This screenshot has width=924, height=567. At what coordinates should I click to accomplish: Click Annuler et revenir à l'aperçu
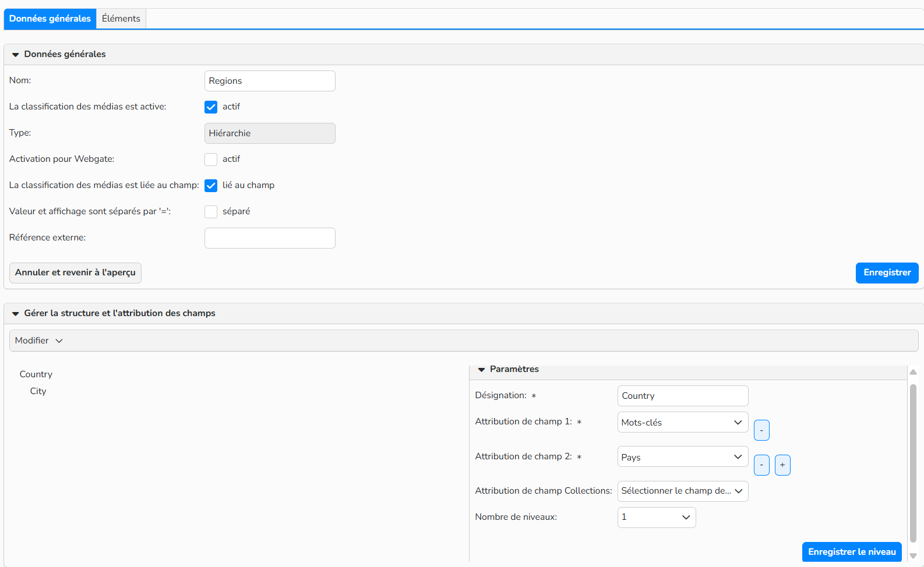tap(75, 272)
